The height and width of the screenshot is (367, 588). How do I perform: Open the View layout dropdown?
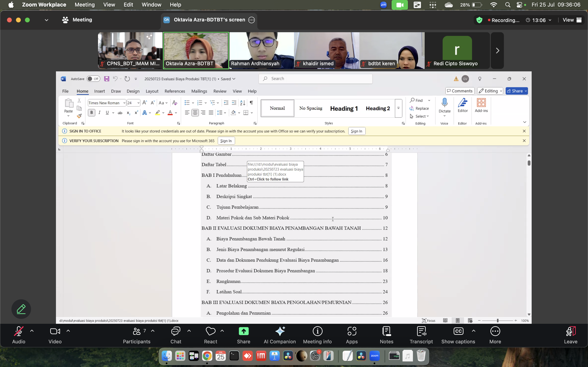pos(572,20)
